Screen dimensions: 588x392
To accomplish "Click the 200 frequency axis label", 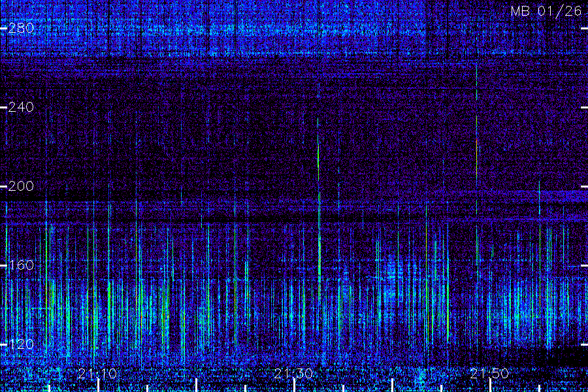I will tap(21, 186).
